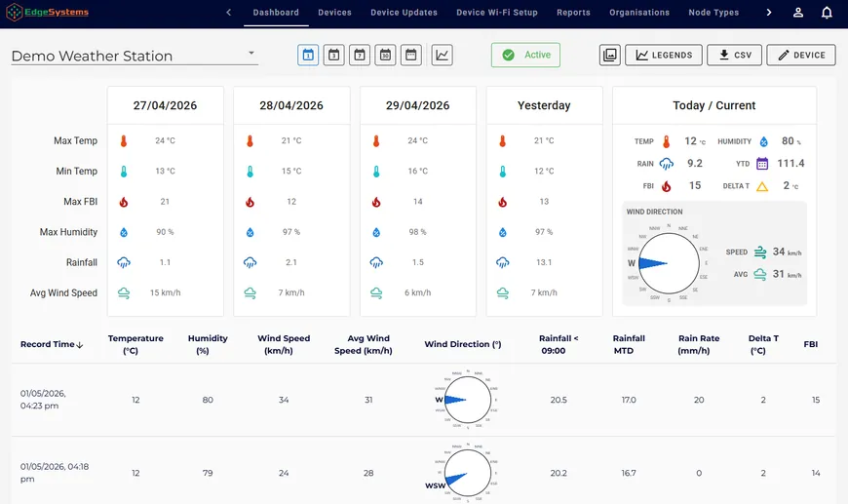The image size is (848, 504).
Task: Open the Node Types tab
Action: pyautogui.click(x=713, y=13)
